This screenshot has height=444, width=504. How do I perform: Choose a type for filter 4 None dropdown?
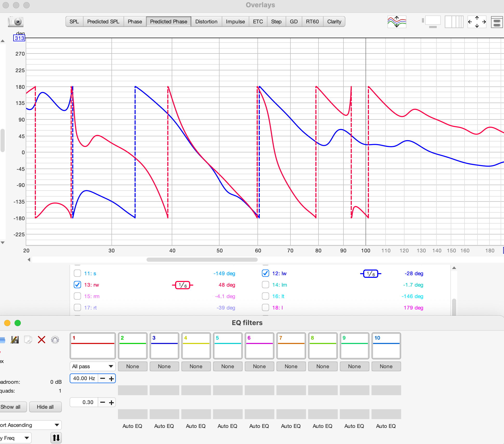pos(196,366)
